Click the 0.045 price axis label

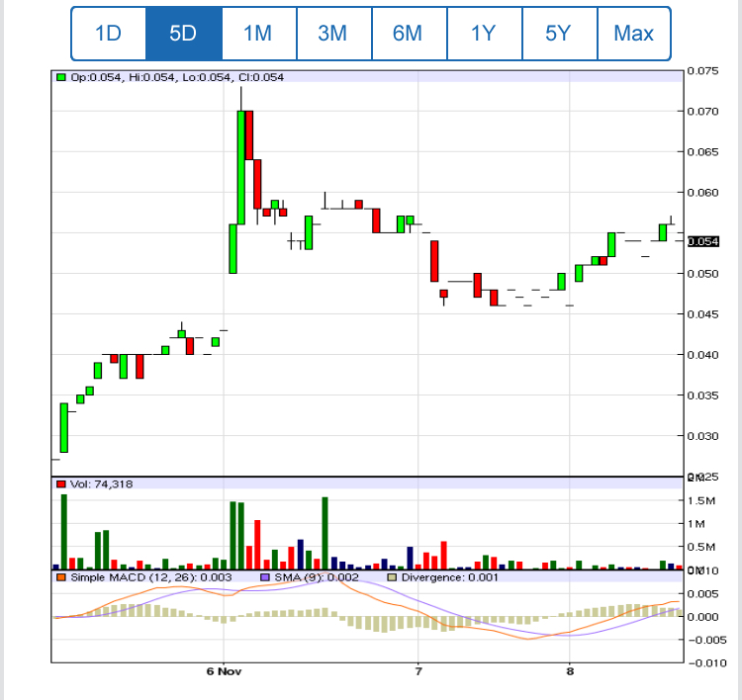coord(702,314)
